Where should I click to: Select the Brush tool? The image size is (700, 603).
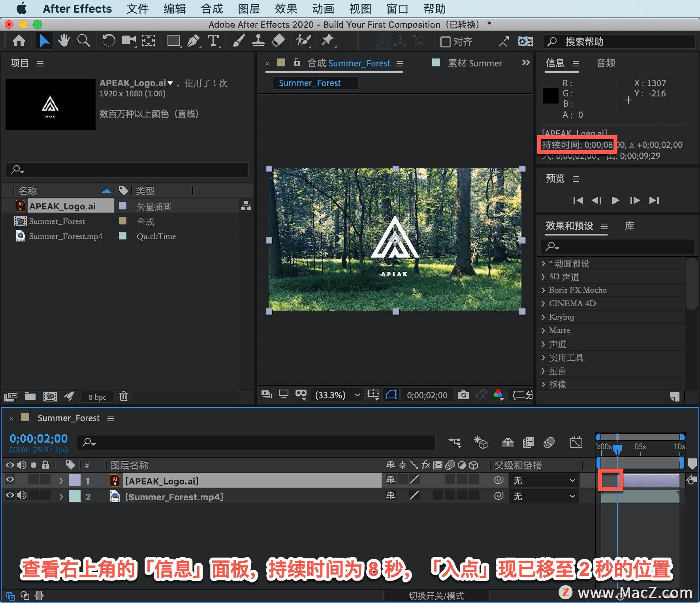pos(238,41)
